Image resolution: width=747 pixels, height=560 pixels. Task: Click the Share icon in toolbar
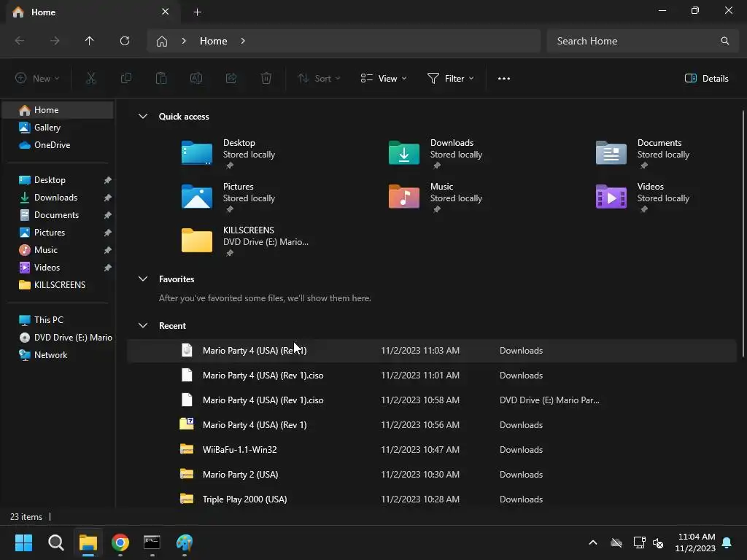[x=231, y=79]
